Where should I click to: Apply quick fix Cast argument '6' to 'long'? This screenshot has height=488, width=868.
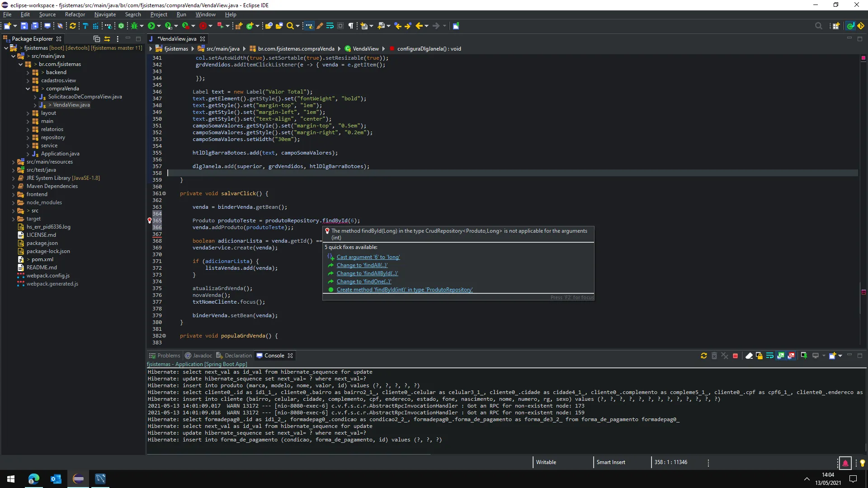click(368, 257)
